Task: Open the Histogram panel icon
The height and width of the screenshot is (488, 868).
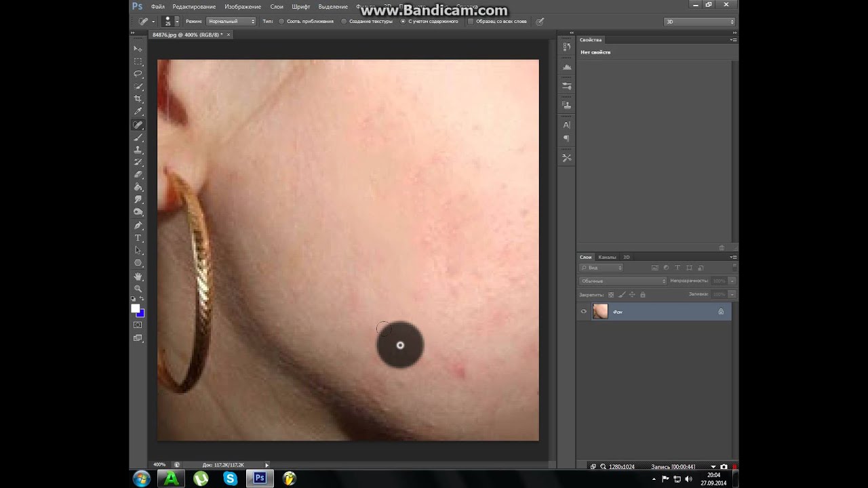Action: 566,66
